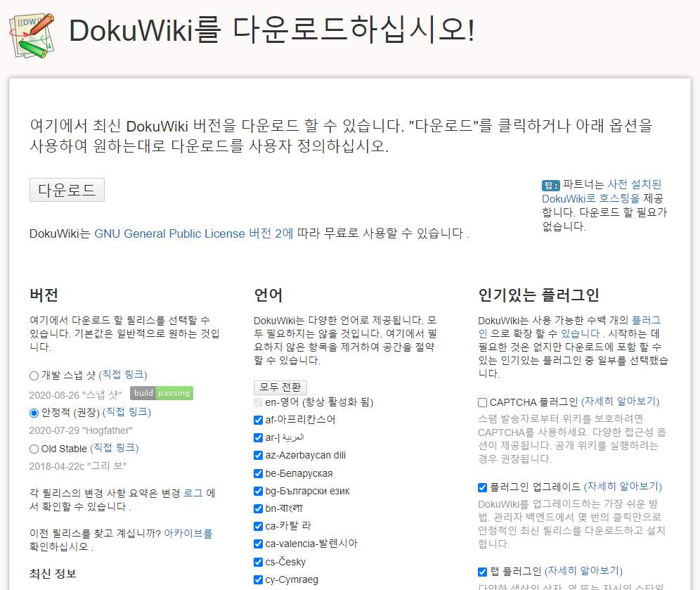Click the DokuWiki logo icon
This screenshot has width=700, height=590.
point(32,36)
